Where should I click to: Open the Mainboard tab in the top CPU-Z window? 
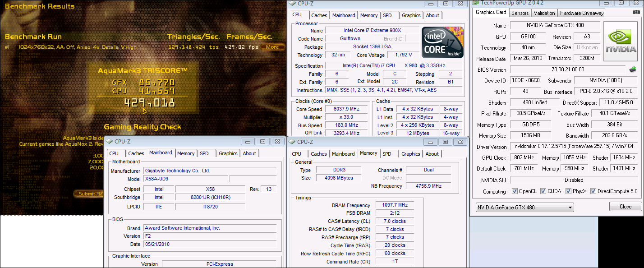click(344, 15)
